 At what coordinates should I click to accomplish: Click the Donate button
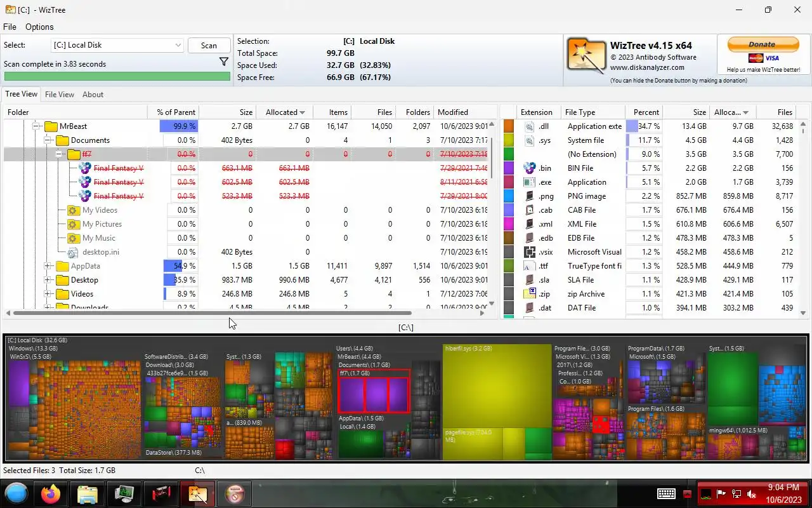[763, 44]
